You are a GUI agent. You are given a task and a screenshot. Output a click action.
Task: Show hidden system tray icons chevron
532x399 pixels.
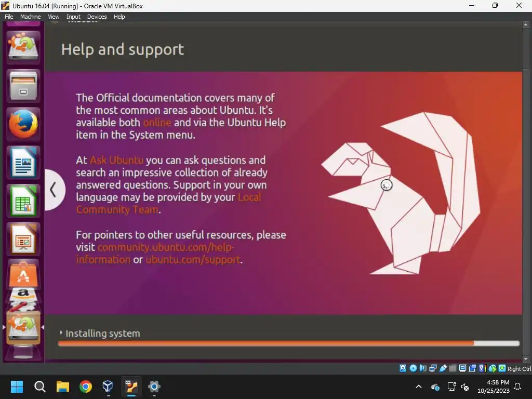click(419, 387)
